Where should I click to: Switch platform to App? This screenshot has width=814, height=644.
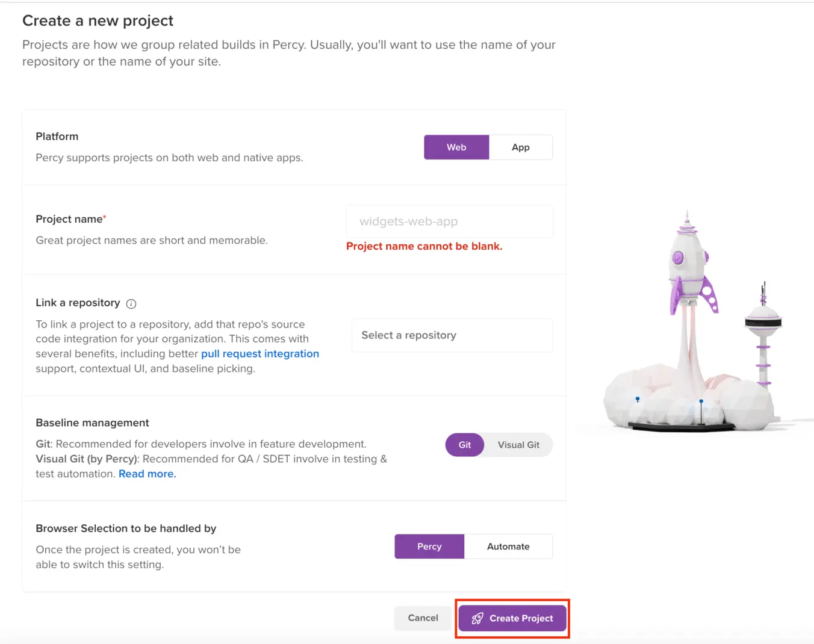(521, 147)
